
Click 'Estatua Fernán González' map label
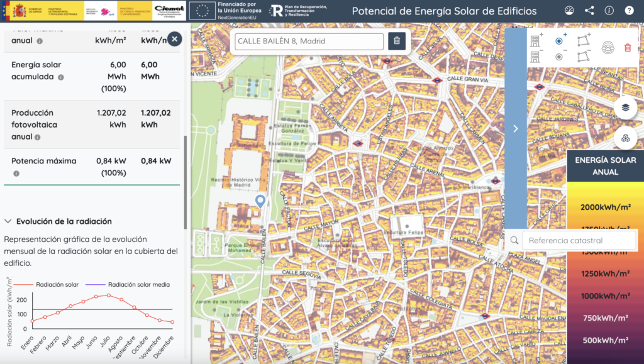coord(292,128)
